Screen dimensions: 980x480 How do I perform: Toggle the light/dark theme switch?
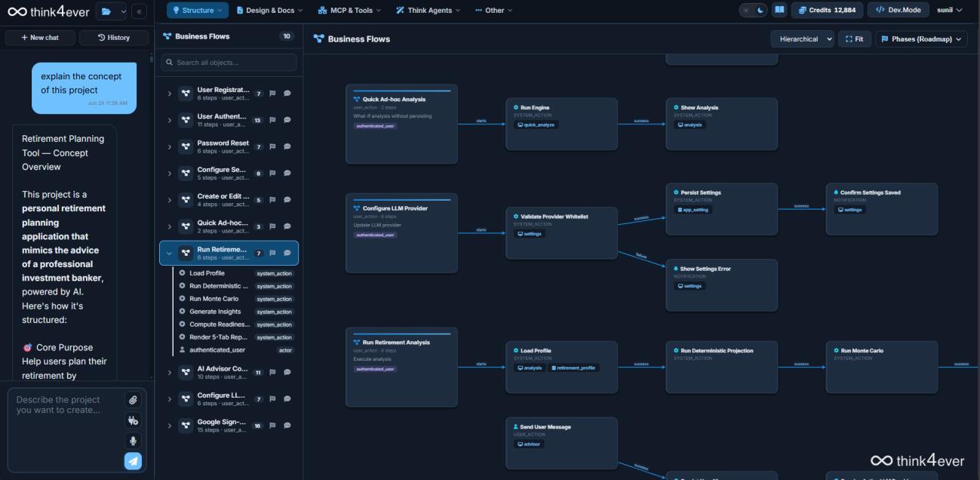tap(753, 11)
